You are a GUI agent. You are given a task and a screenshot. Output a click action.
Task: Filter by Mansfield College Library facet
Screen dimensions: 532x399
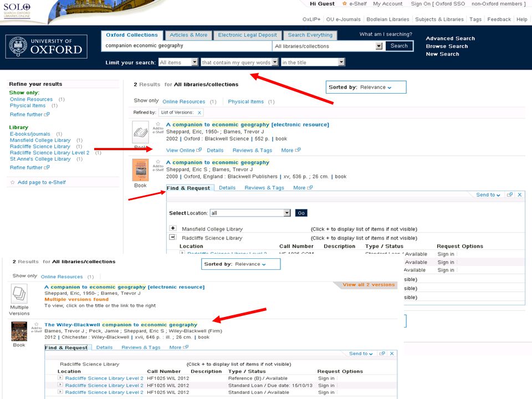(40, 140)
